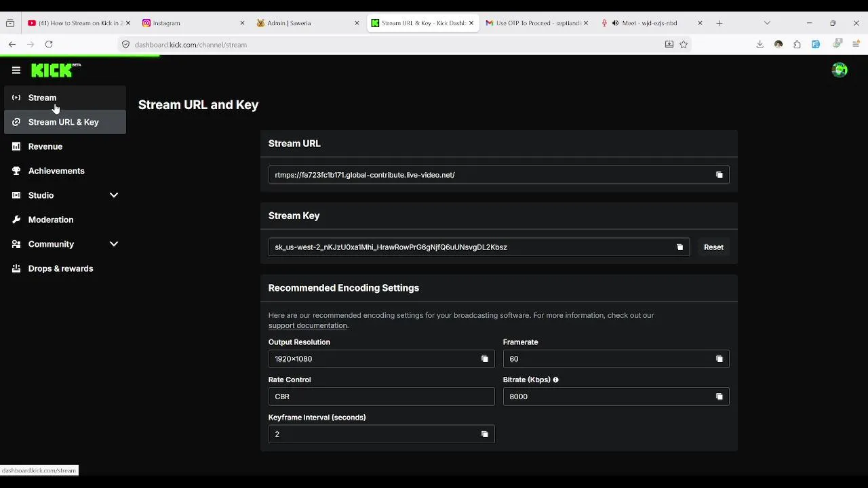868x488 pixels.
Task: Expand the Studio sidebar section
Action: point(114,195)
